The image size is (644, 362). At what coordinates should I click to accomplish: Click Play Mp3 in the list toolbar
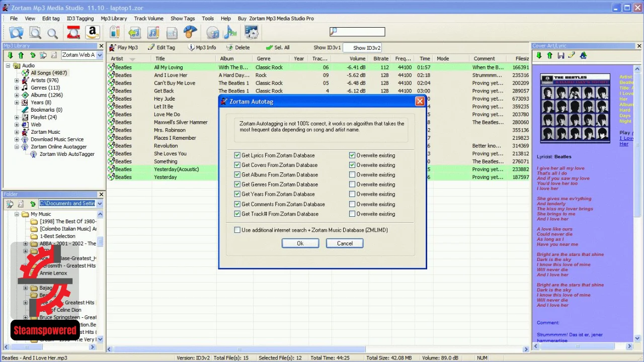coord(123,47)
